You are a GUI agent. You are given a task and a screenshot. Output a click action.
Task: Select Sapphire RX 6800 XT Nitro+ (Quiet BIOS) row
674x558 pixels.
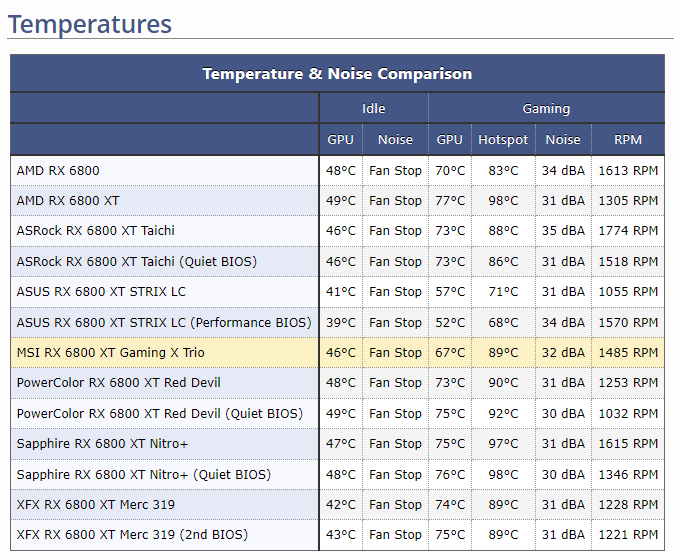(143, 474)
